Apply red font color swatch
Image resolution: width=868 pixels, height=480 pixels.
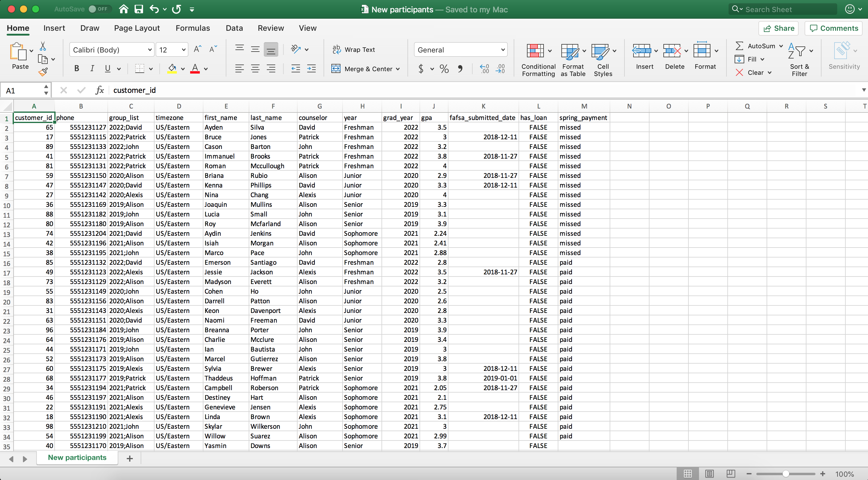(x=195, y=69)
